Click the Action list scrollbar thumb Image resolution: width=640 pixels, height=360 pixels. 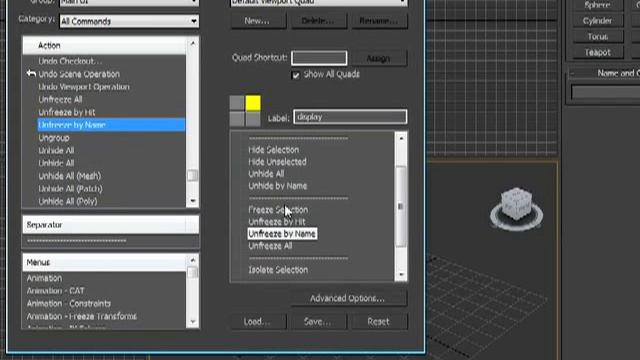point(193,176)
